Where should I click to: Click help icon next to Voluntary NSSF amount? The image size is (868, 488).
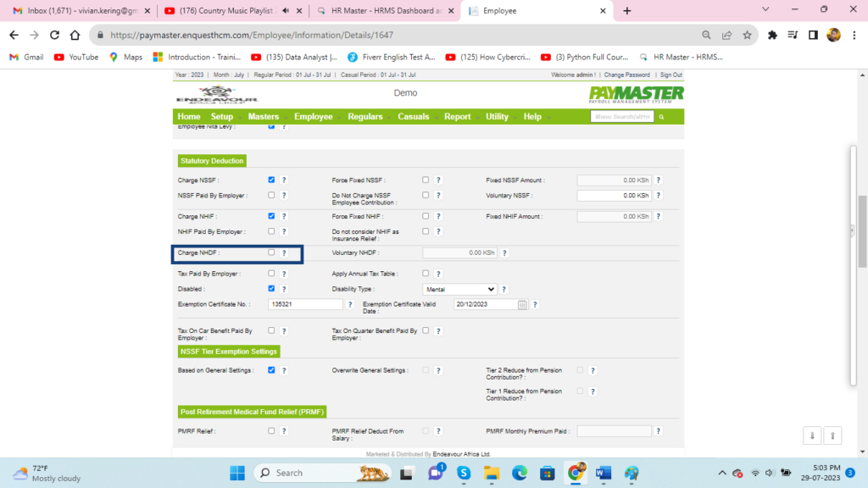pos(658,196)
